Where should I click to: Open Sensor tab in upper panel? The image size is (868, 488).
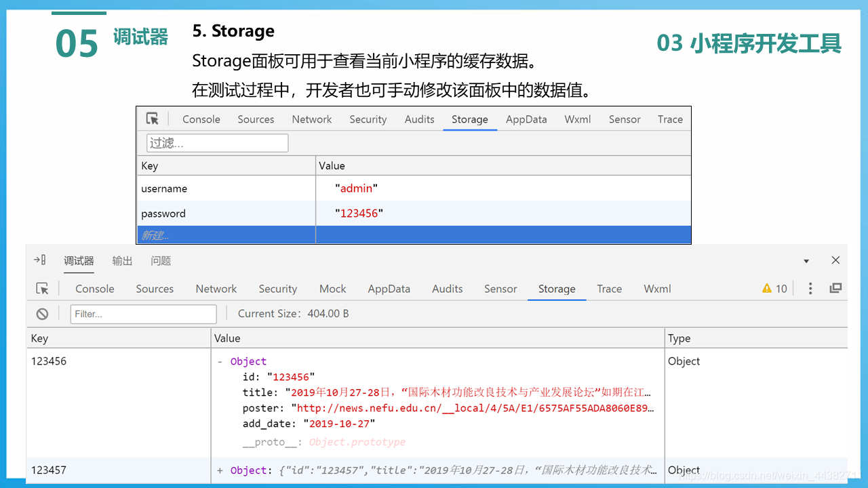pyautogui.click(x=625, y=119)
